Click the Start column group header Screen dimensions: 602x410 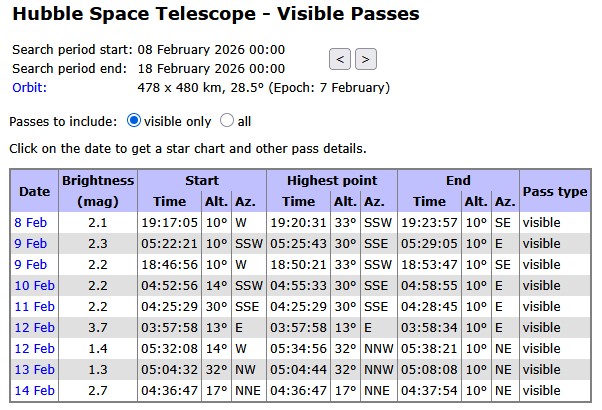[x=201, y=181]
